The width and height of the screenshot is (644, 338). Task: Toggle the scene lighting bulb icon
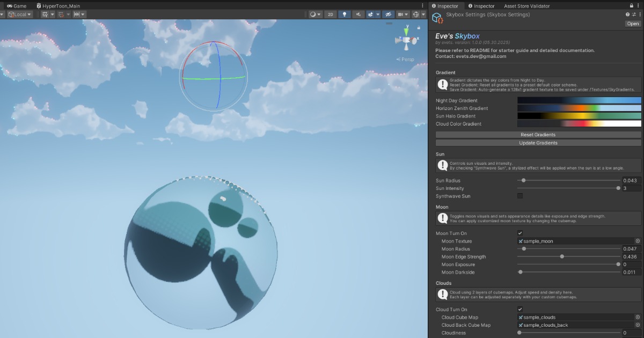click(x=345, y=14)
